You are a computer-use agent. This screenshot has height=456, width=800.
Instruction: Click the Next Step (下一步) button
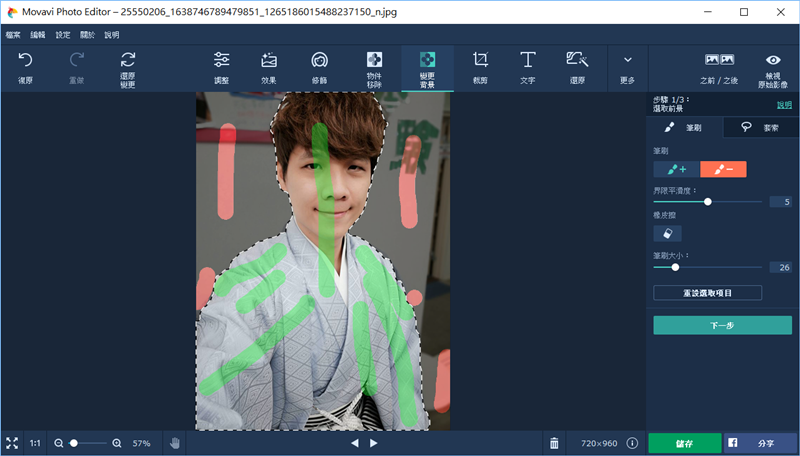(722, 325)
